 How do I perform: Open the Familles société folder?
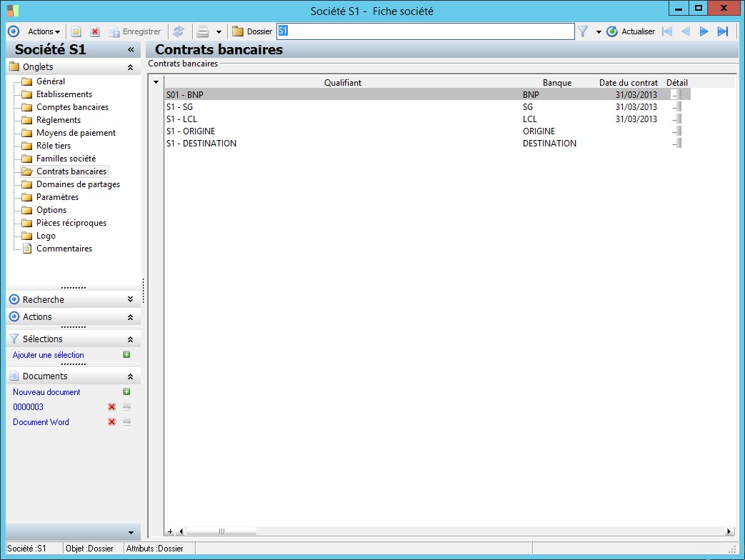66,158
